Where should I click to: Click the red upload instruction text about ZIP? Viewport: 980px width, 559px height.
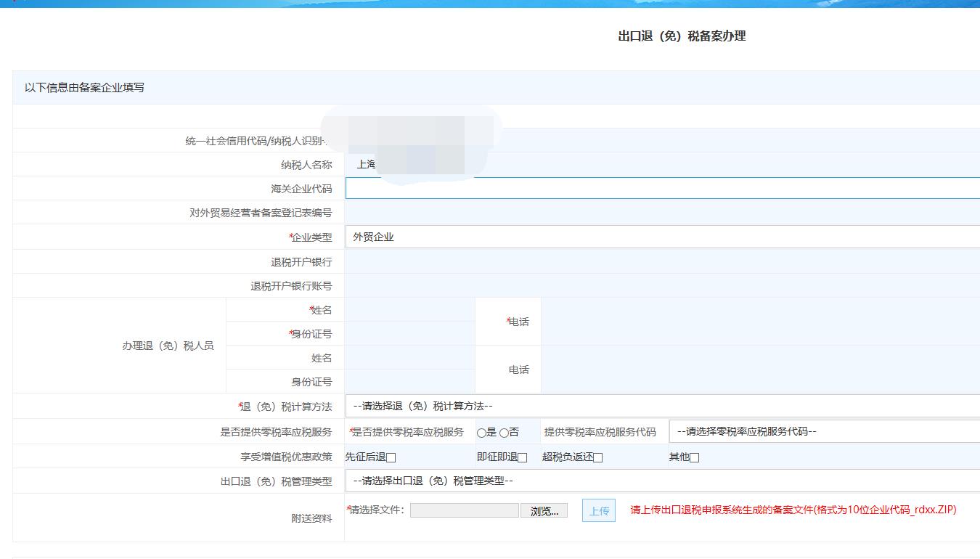[793, 510]
